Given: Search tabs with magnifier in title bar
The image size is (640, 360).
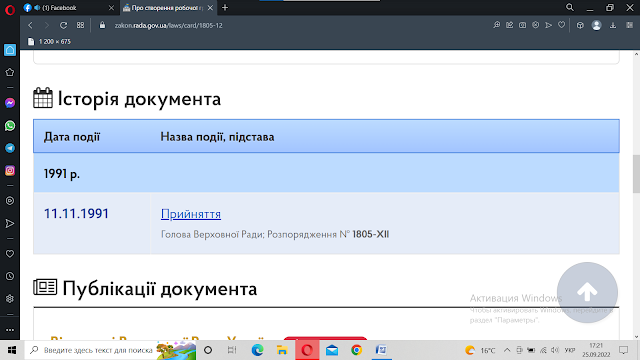Looking at the screenshot, I should pos(570,7).
